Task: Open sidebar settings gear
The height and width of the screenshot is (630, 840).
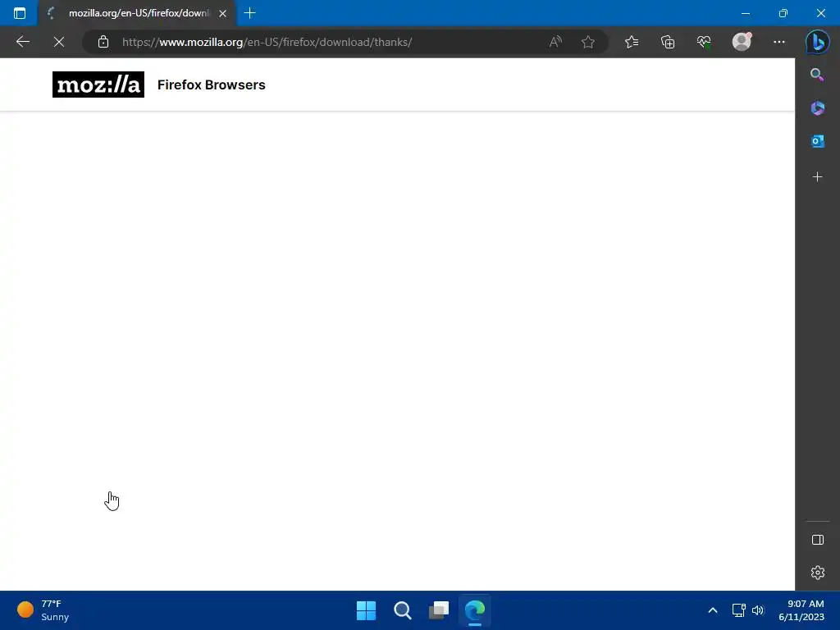Action: click(x=818, y=573)
